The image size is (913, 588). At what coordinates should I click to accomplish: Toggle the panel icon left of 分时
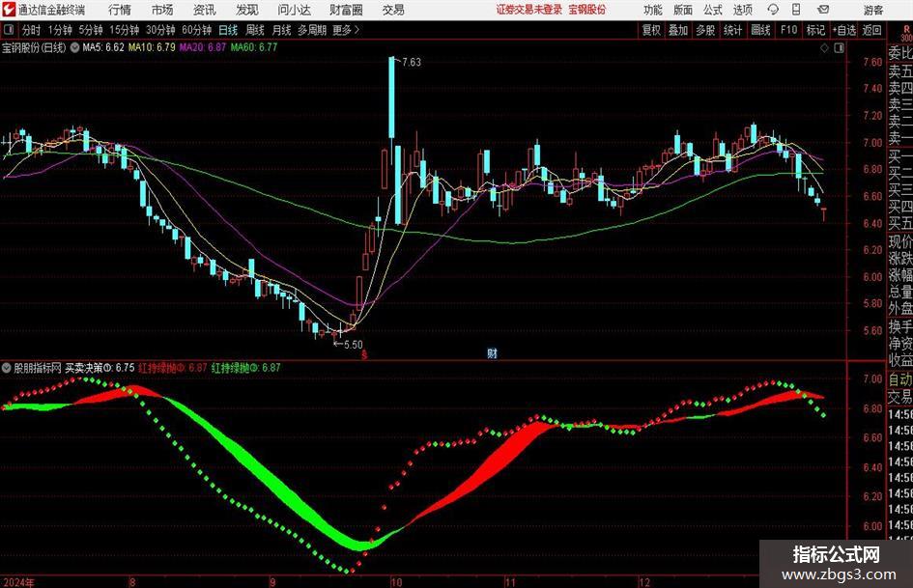tap(9, 30)
